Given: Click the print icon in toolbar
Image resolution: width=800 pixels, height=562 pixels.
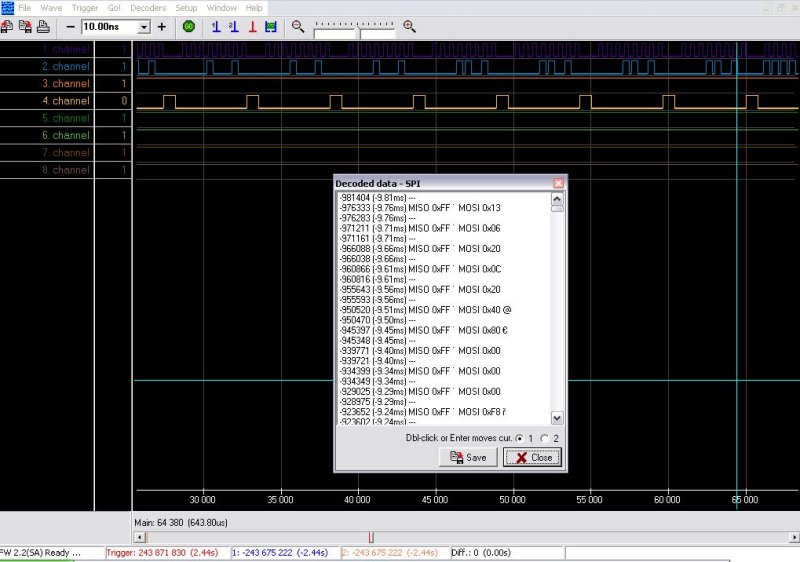Looking at the screenshot, I should coord(43,26).
